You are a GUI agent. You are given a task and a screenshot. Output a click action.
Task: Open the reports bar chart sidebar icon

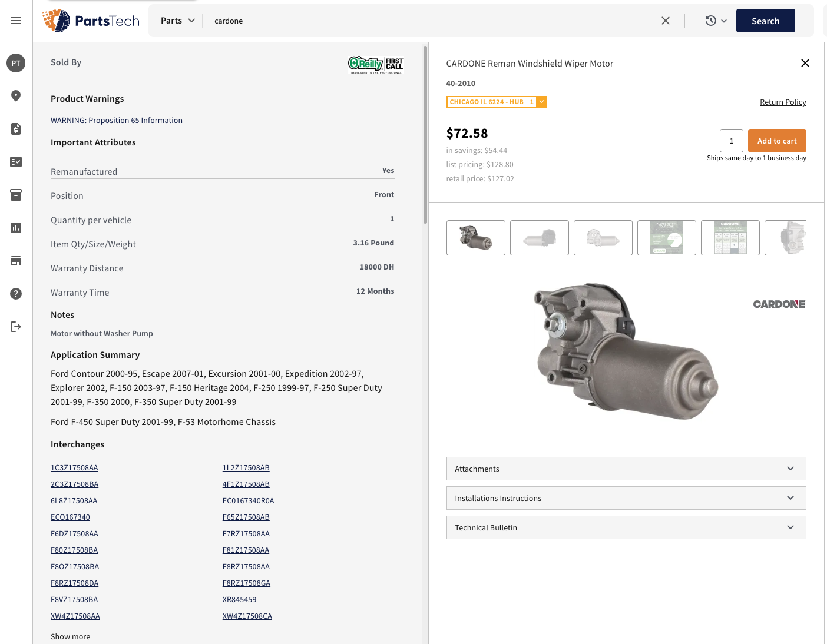pos(16,228)
